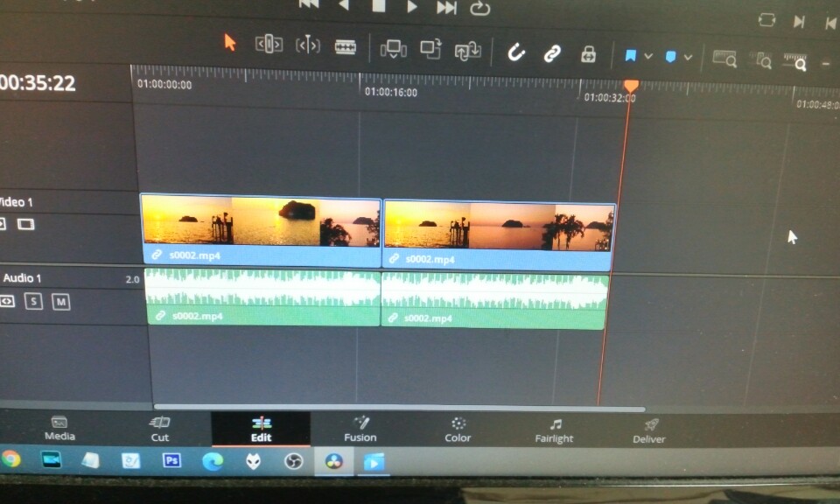Click the zoom out minus button
Viewport: 840px width, 504px height.
pos(825,64)
